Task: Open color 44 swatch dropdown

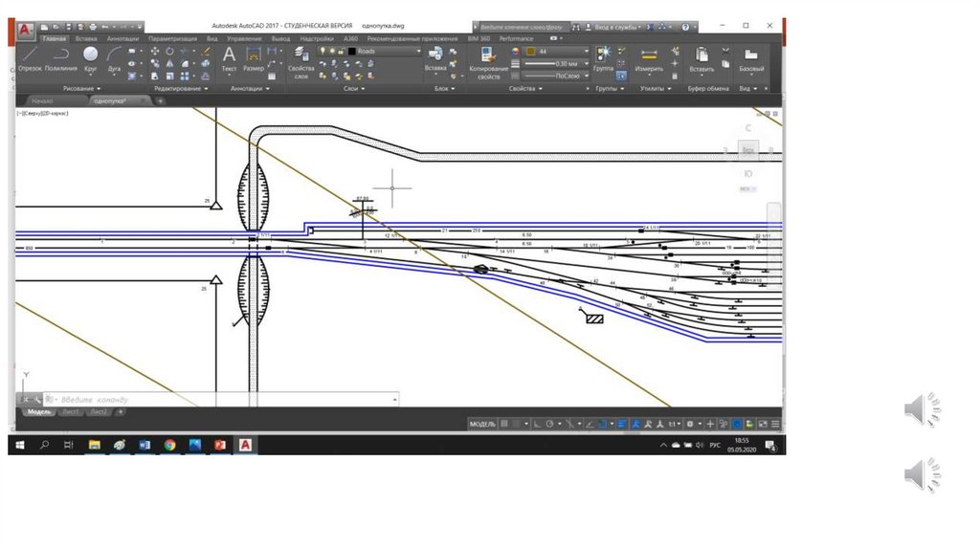Action: tap(555, 51)
